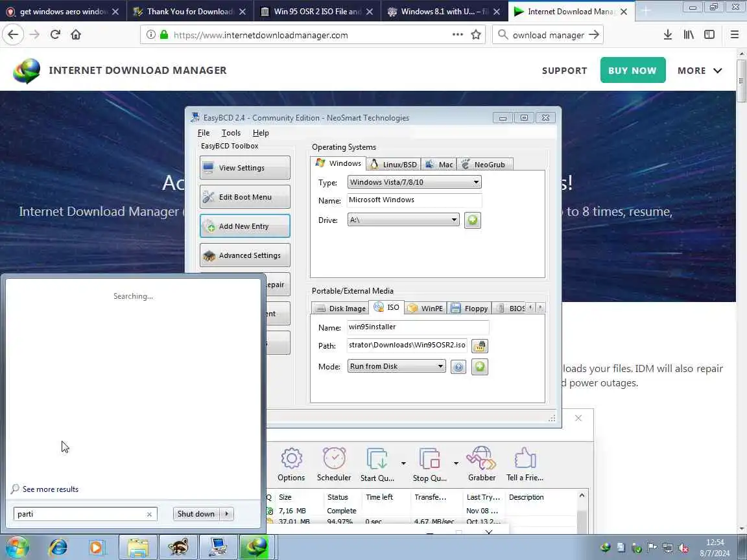Viewport: 747px width, 560px height.
Task: Click See more results link
Action: (51, 489)
